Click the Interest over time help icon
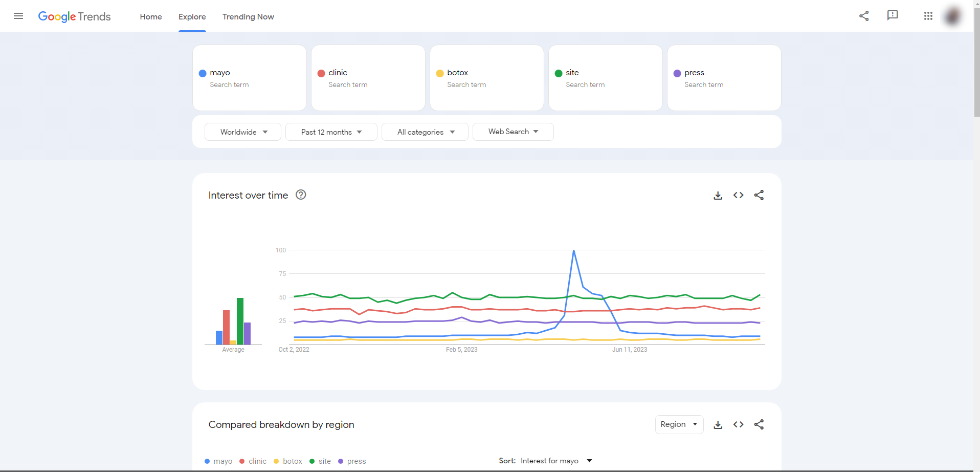Screen dimensions: 980x472 click(x=301, y=195)
